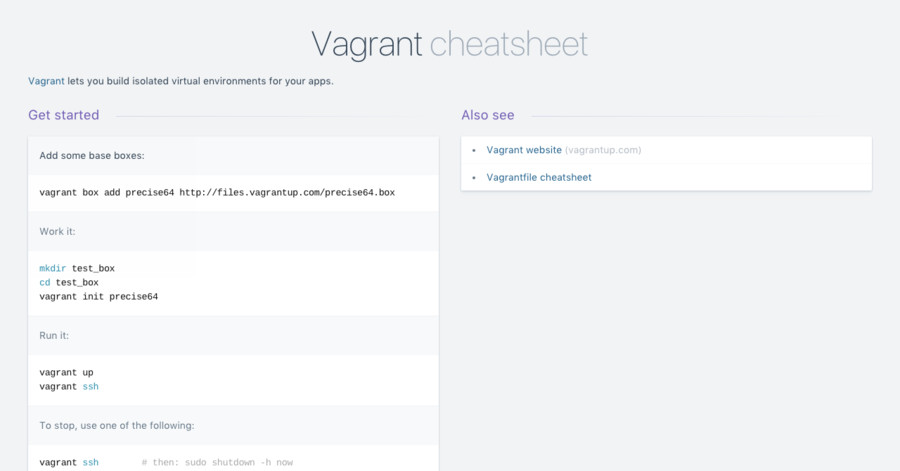
Task: Click the mkdir test_box command line
Action: point(77,268)
